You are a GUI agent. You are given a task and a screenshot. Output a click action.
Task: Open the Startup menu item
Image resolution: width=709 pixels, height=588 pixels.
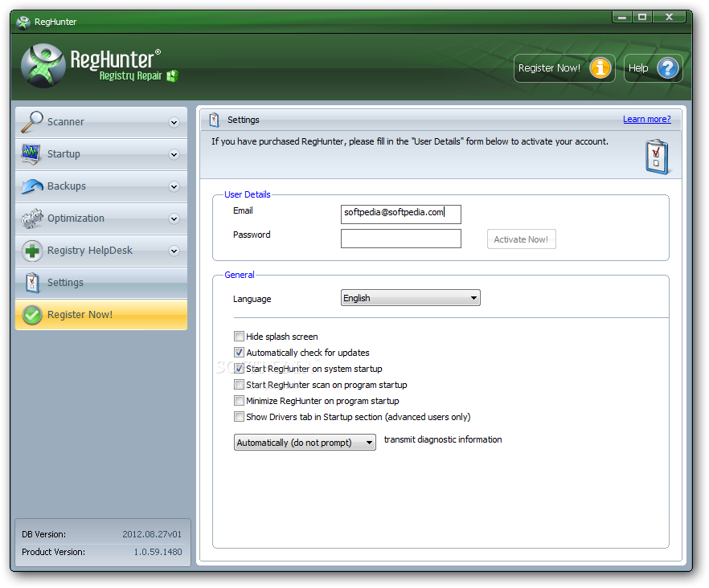pos(101,154)
